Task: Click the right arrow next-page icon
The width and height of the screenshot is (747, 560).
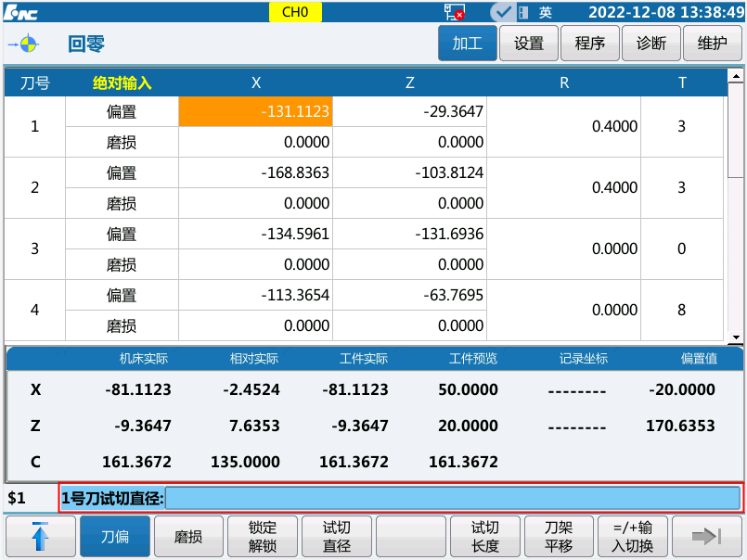Action: (706, 537)
